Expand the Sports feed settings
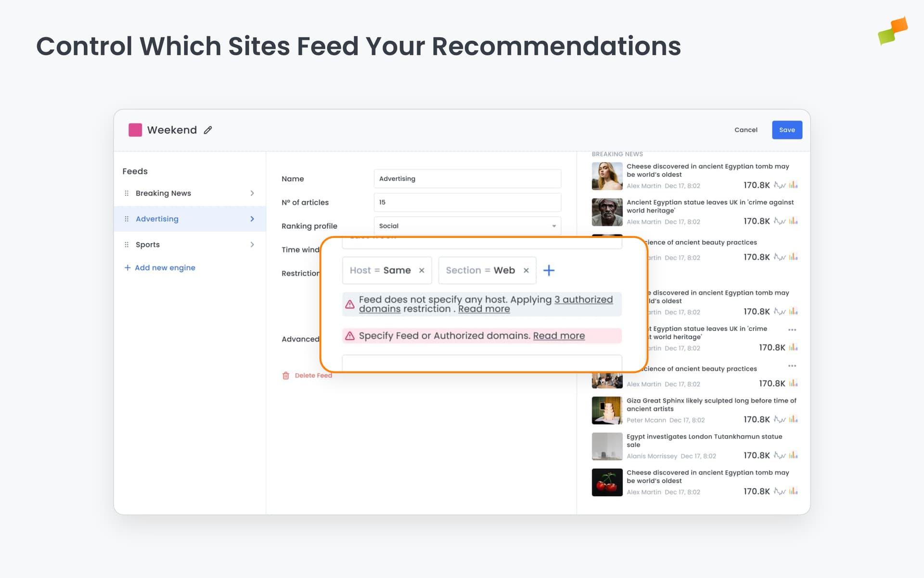The height and width of the screenshot is (578, 924). pos(252,244)
